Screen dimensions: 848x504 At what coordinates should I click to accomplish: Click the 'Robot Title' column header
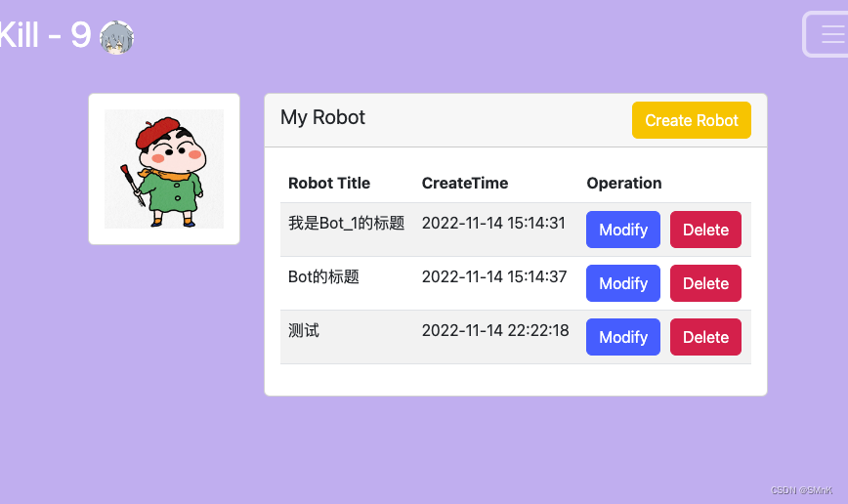[329, 183]
